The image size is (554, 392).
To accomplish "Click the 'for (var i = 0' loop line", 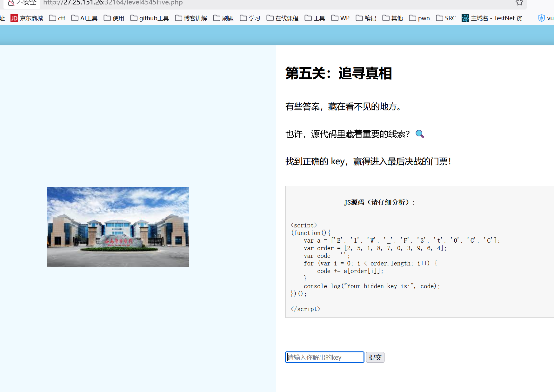I will click(370, 263).
